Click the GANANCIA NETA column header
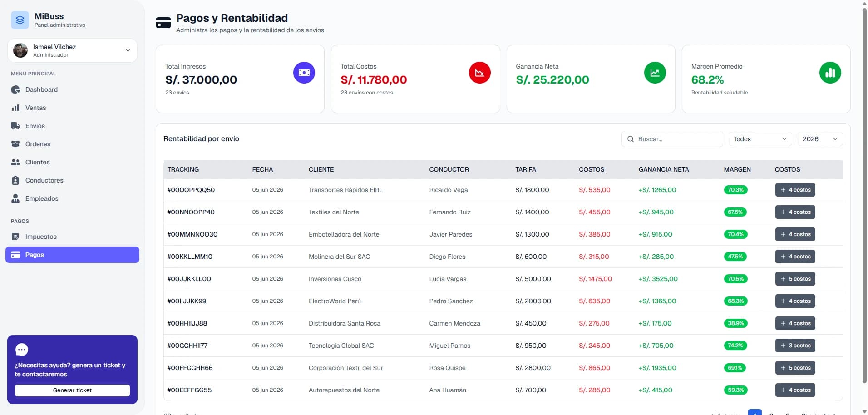Viewport: 868px width, 415px height. click(x=664, y=169)
